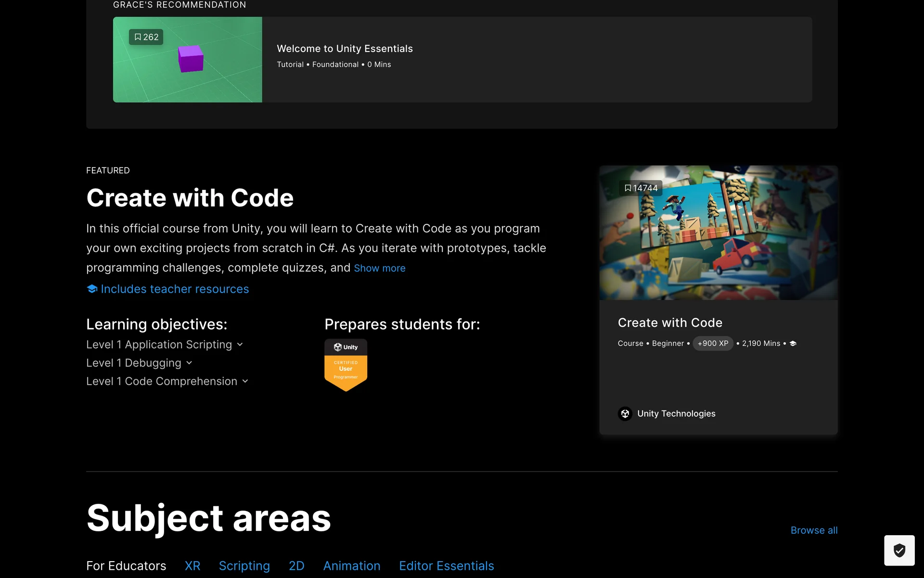Click the Browse all link
924x578 pixels.
coord(814,530)
